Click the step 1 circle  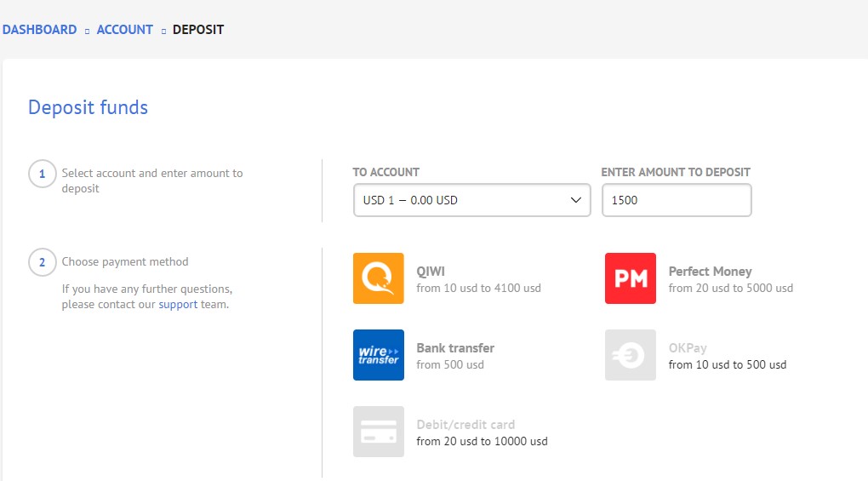click(x=42, y=174)
